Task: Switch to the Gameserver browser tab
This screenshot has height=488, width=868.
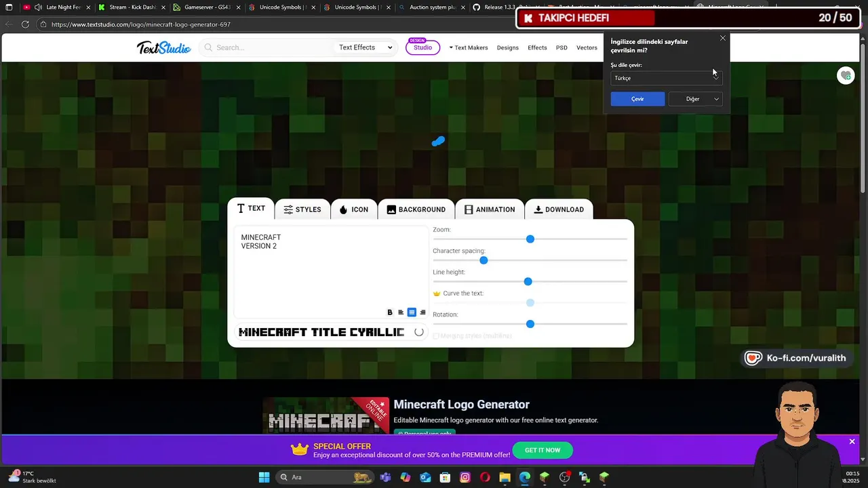Action: click(207, 7)
